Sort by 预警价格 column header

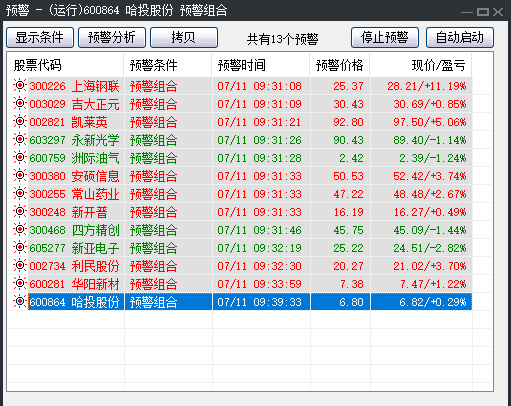coord(340,65)
